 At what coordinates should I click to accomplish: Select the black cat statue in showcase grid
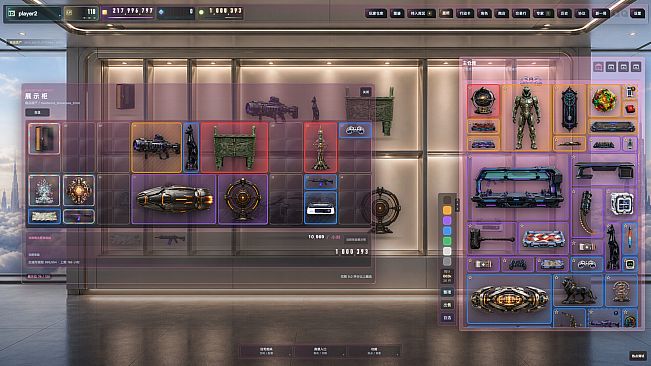click(191, 147)
